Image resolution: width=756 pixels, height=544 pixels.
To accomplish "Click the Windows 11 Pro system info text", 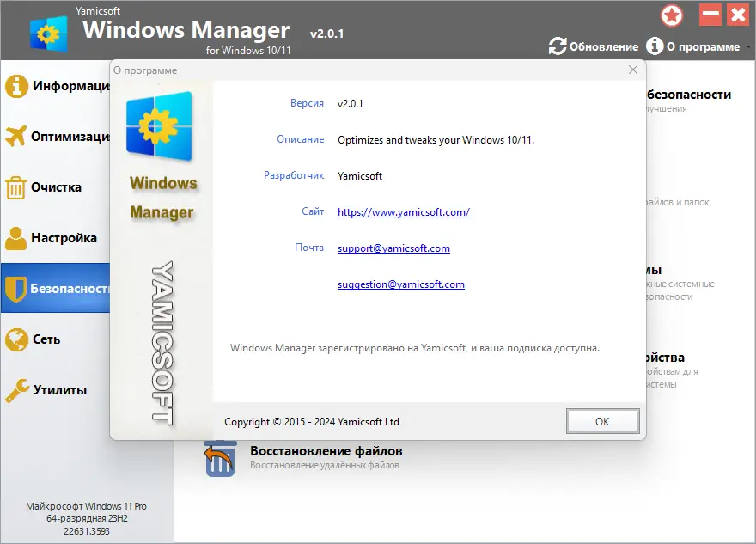I will (x=86, y=506).
